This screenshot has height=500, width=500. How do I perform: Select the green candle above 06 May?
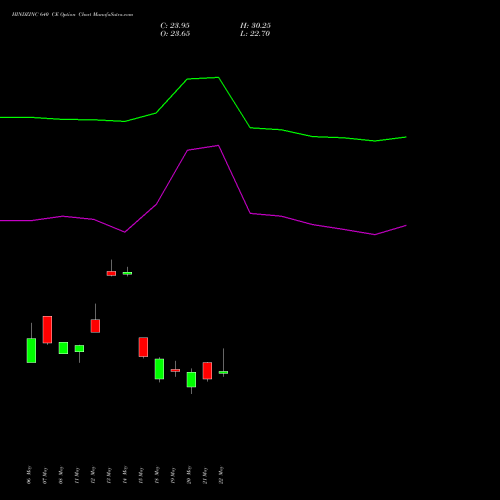(31, 350)
